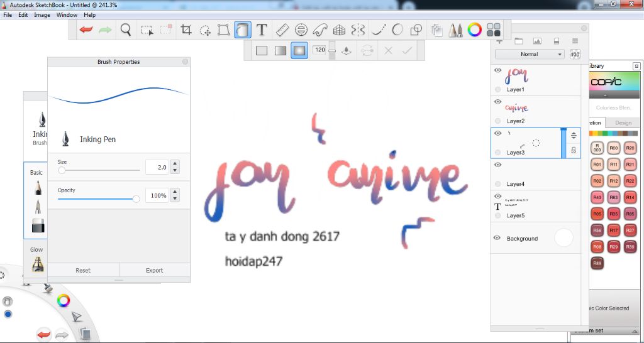The image size is (644, 343).
Task: Enable the Steady Stroke tool
Action: coord(379,30)
